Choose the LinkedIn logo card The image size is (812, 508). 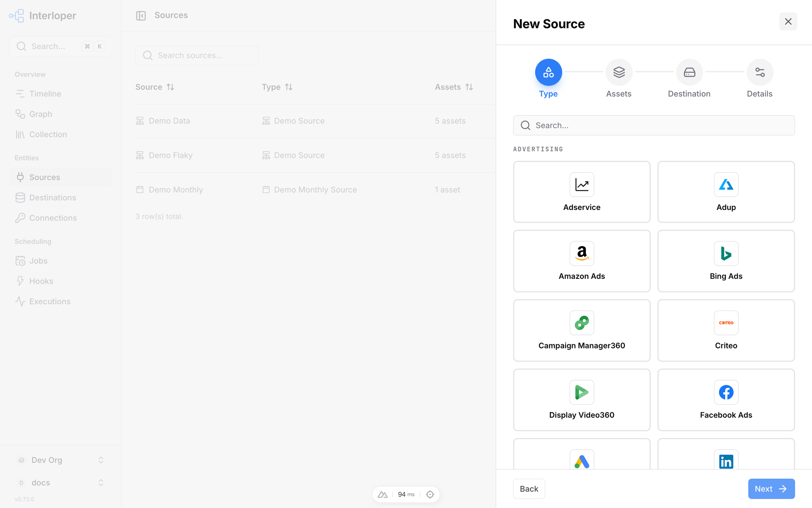pos(726,455)
